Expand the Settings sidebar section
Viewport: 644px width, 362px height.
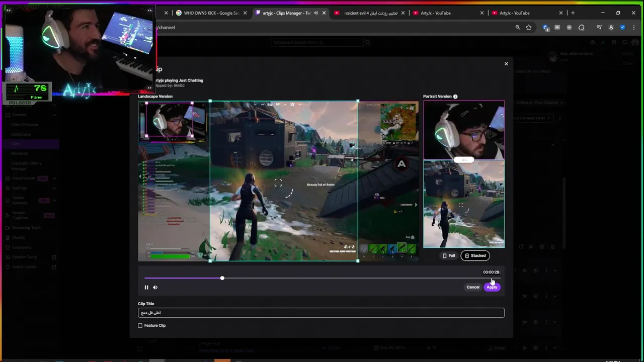[x=54, y=188]
